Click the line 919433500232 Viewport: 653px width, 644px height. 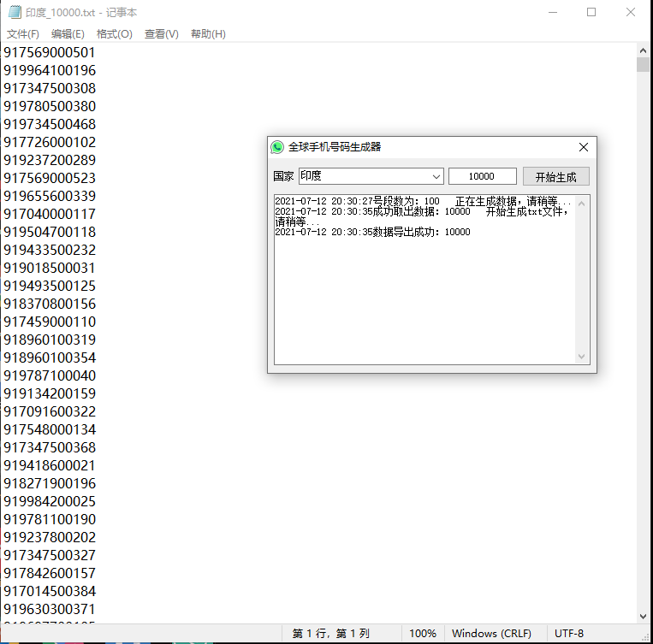[x=50, y=250]
